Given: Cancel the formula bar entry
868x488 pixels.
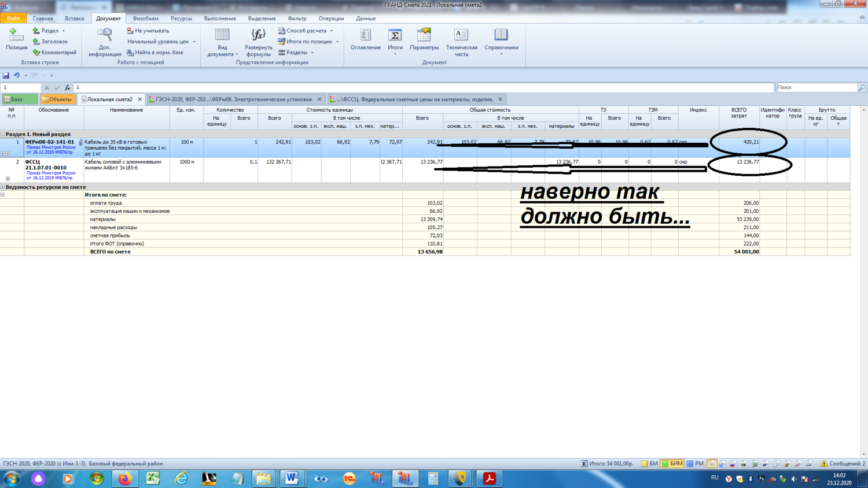Looking at the screenshot, I should tap(47, 88).
